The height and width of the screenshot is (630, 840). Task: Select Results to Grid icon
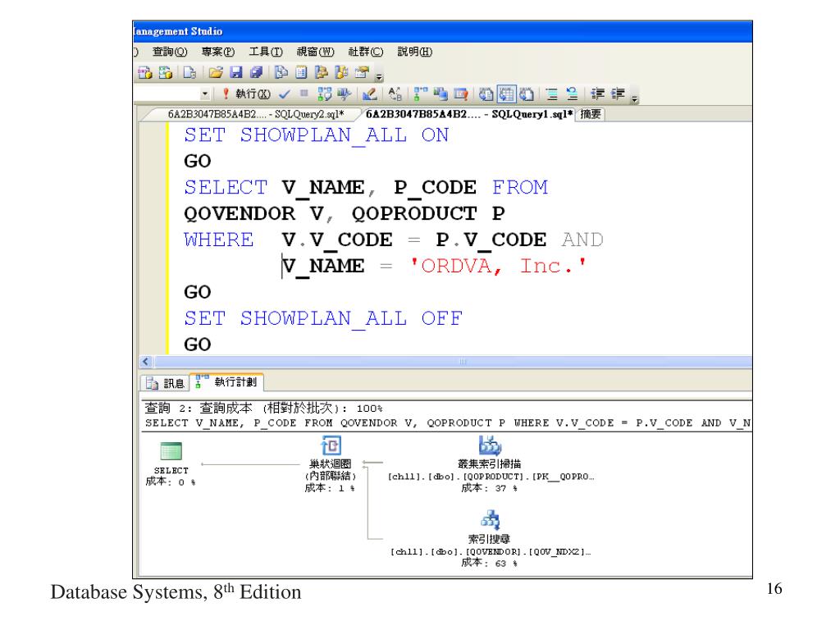coord(506,94)
